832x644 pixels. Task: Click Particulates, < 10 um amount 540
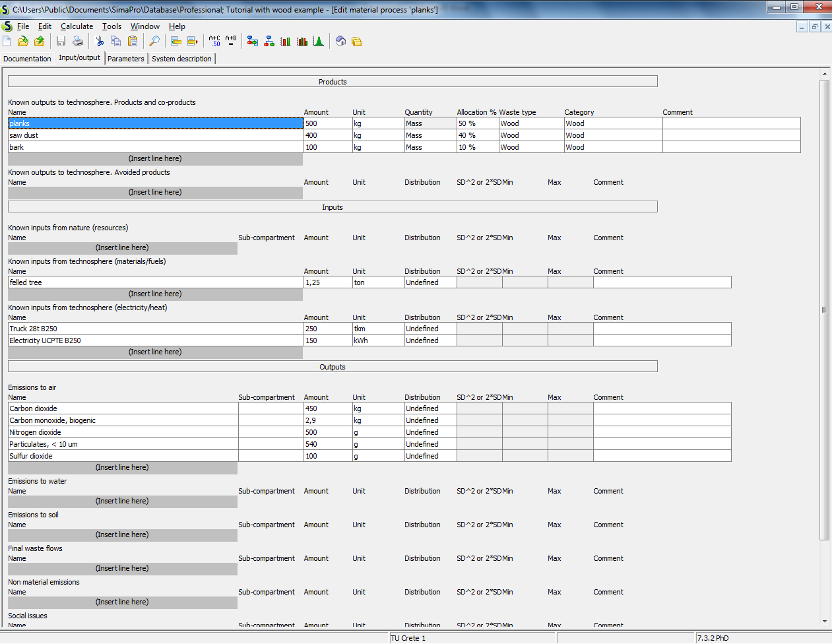(x=328, y=444)
